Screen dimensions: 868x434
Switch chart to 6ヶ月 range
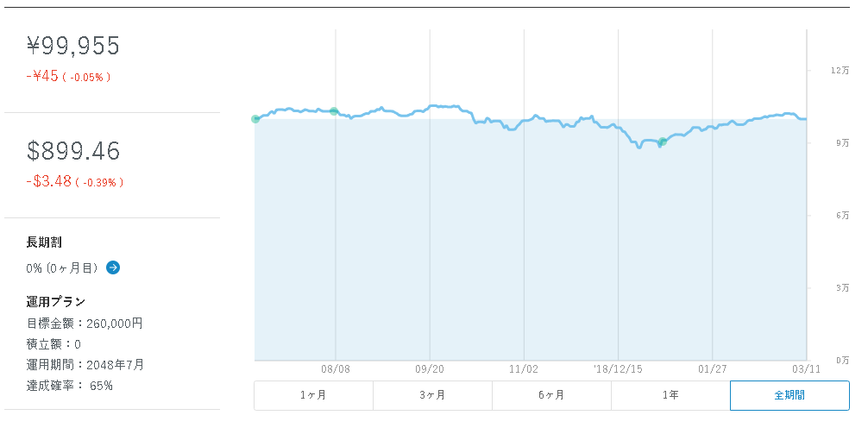(551, 395)
